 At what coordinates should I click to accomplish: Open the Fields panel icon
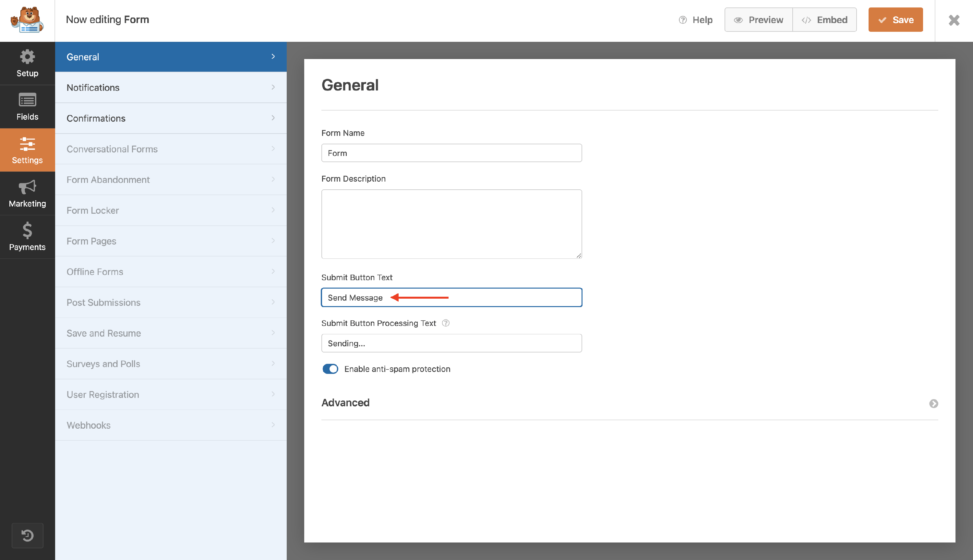coord(27,107)
